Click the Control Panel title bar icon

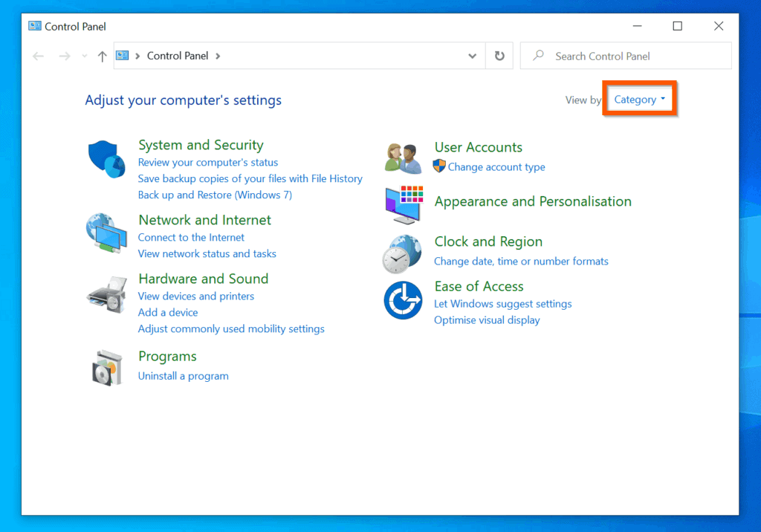tap(34, 26)
